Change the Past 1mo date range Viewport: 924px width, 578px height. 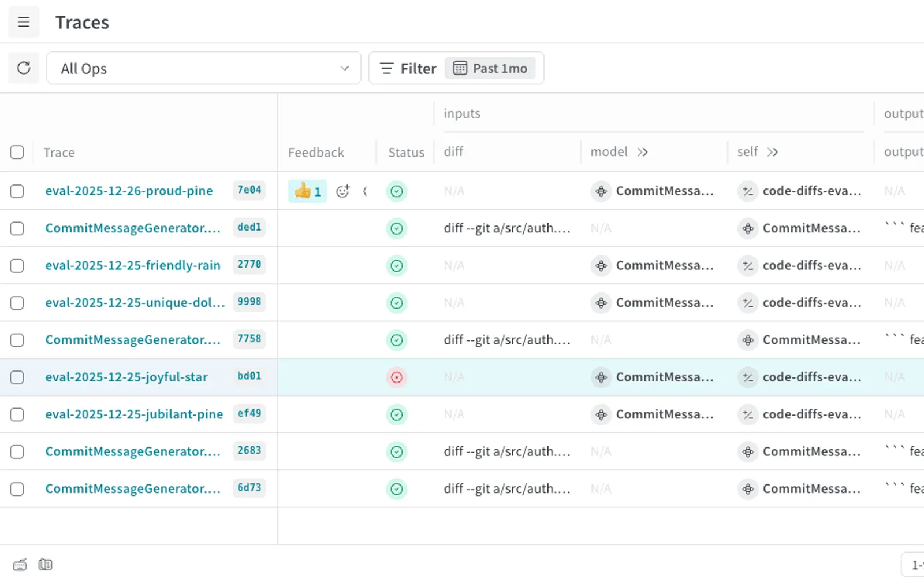(x=490, y=68)
